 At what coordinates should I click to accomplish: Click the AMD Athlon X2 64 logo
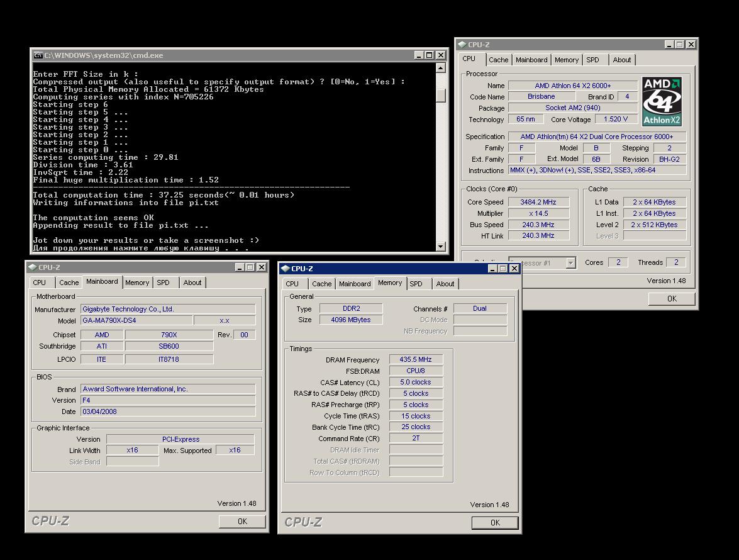(x=662, y=101)
